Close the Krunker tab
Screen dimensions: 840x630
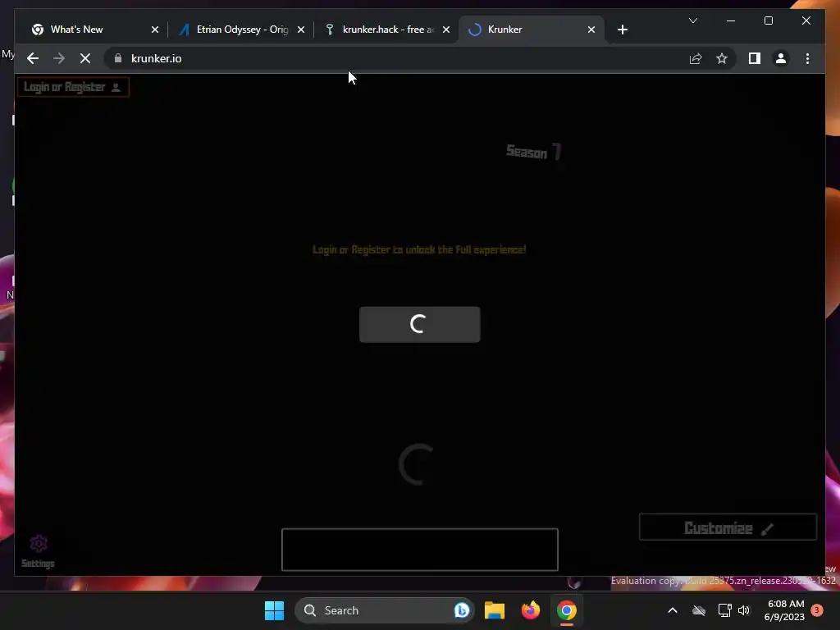coord(591,30)
